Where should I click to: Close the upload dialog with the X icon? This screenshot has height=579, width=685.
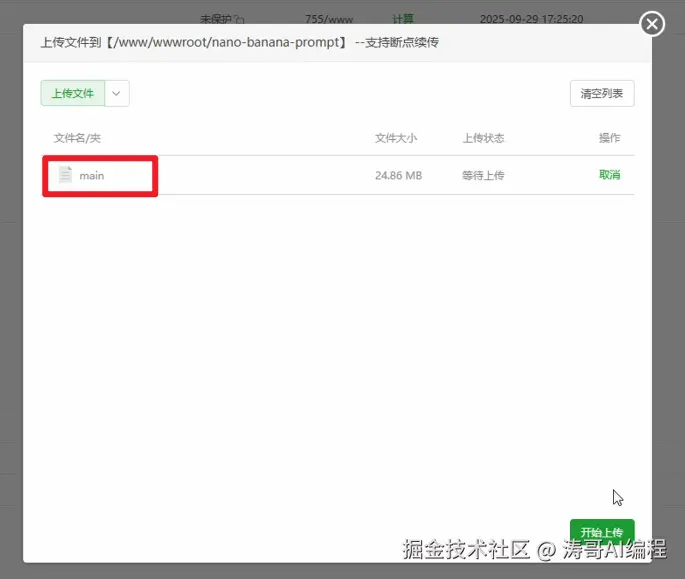(652, 24)
